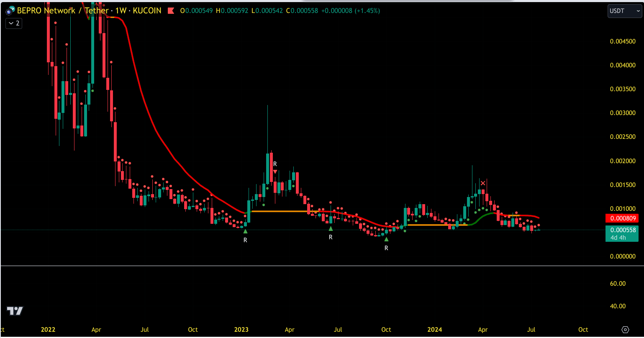
Task: Click the H0.000592 high value
Action: (x=232, y=11)
